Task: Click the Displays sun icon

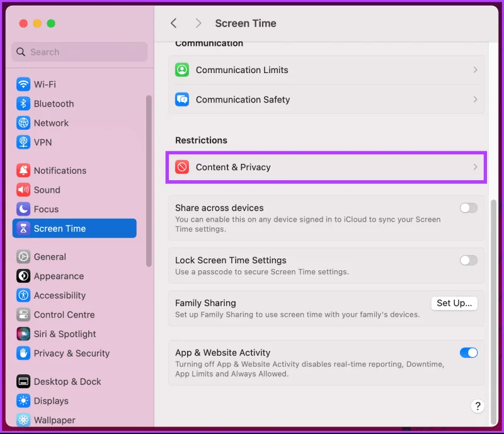Action: (23, 401)
